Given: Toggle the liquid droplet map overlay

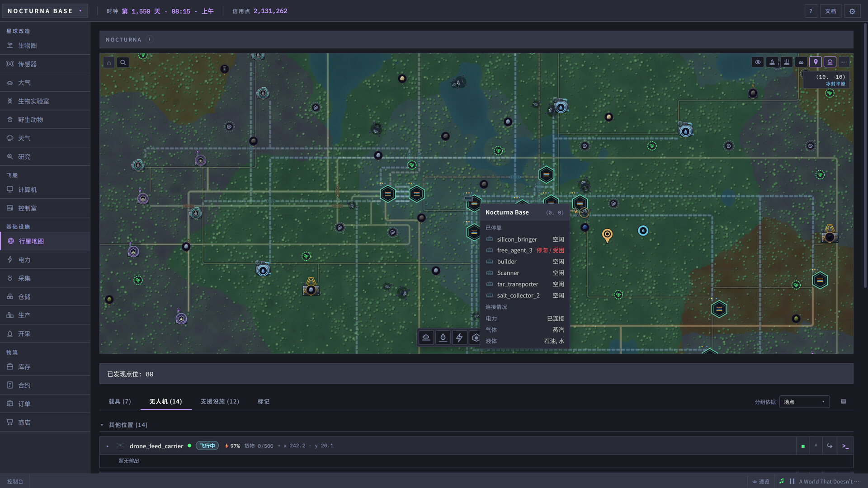Looking at the screenshot, I should (772, 62).
